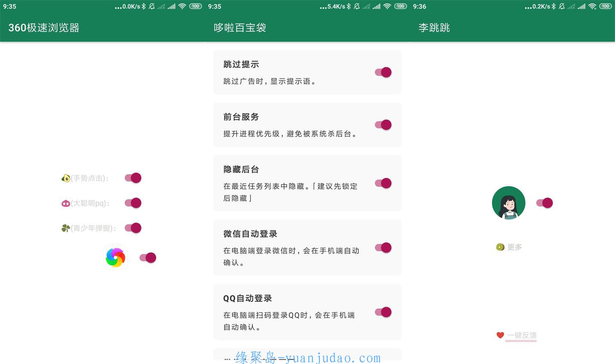Click the 360 browser colorful pinwheel icon
Viewport: 615px width, 364px height.
tap(115, 257)
